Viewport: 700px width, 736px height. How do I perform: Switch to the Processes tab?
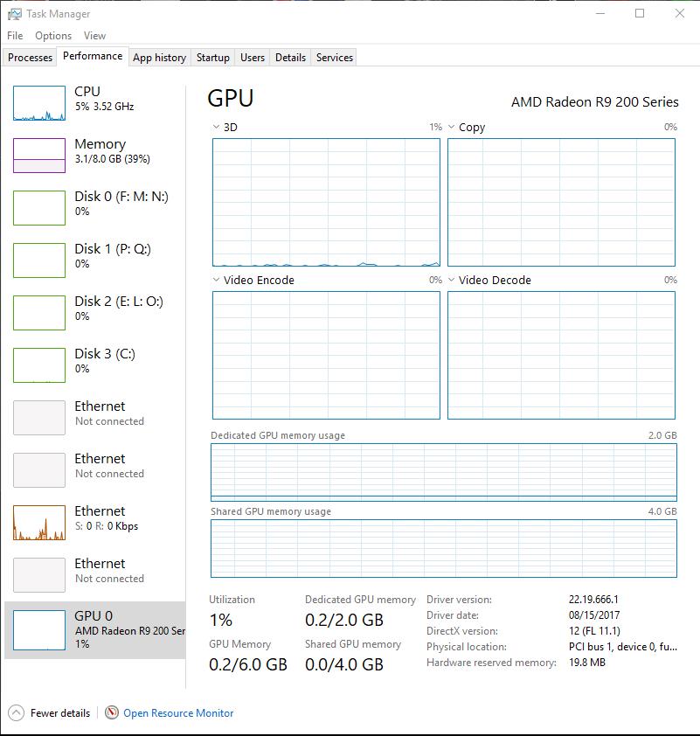[x=29, y=57]
